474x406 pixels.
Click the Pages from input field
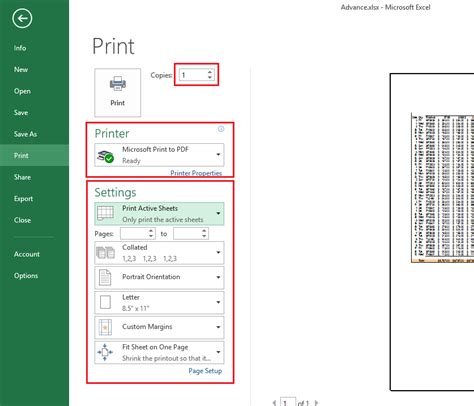(x=134, y=234)
